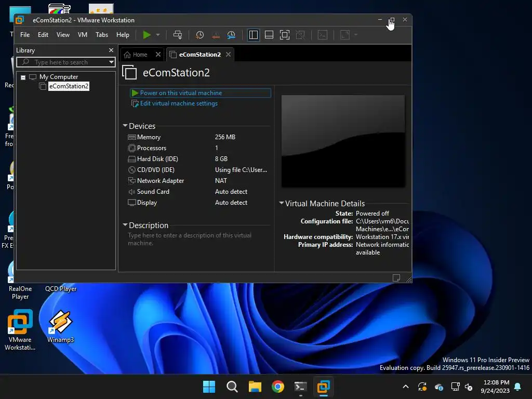Click the Unity mode toolbar icon
This screenshot has width=532, height=399.
(x=300, y=35)
